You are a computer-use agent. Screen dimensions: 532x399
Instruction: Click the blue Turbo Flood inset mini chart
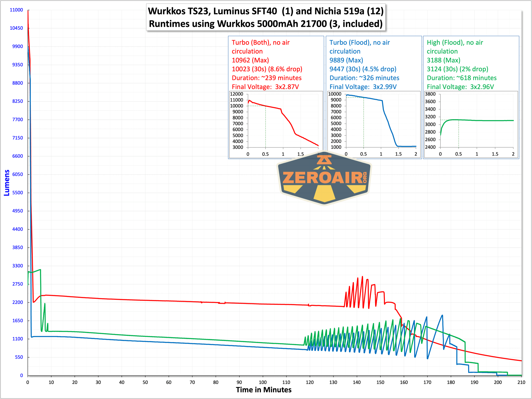374,124
